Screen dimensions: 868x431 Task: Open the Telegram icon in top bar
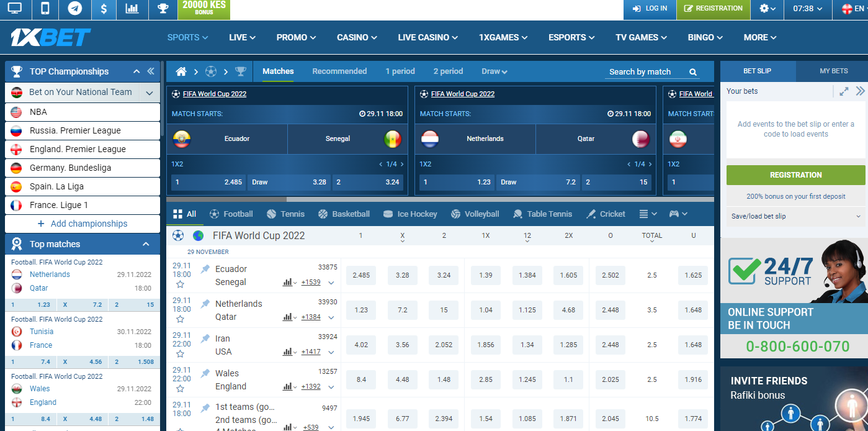[x=75, y=9]
